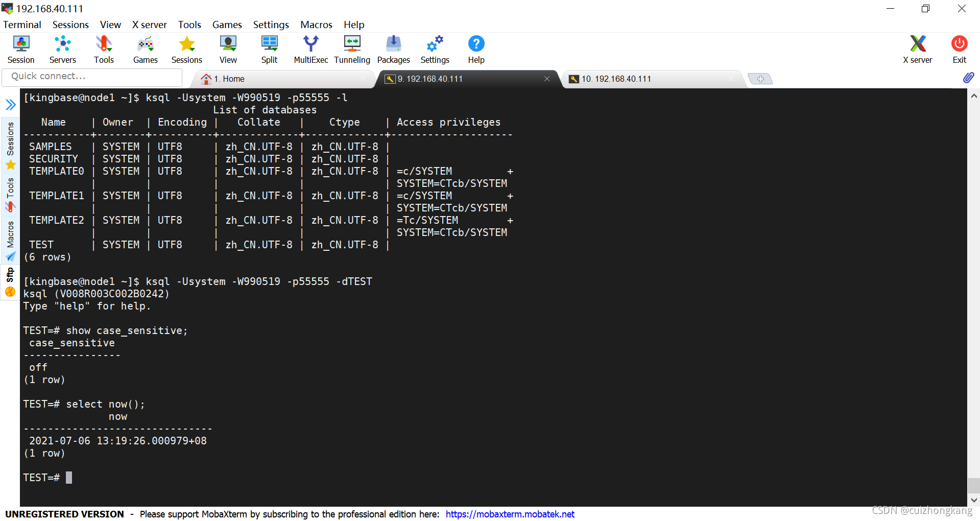The image size is (980, 521).
Task: Open the Packages icon
Action: (x=393, y=50)
